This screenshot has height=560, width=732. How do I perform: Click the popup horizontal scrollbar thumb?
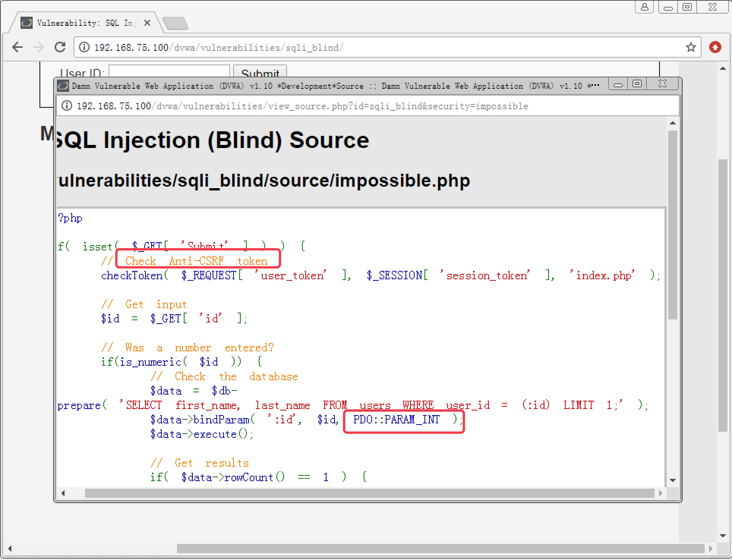[369, 493]
